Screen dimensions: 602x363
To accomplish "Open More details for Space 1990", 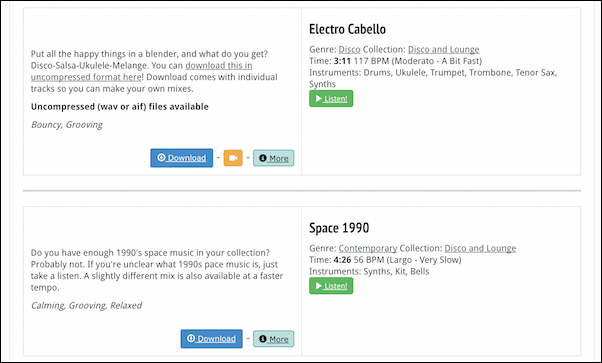I will click(273, 339).
